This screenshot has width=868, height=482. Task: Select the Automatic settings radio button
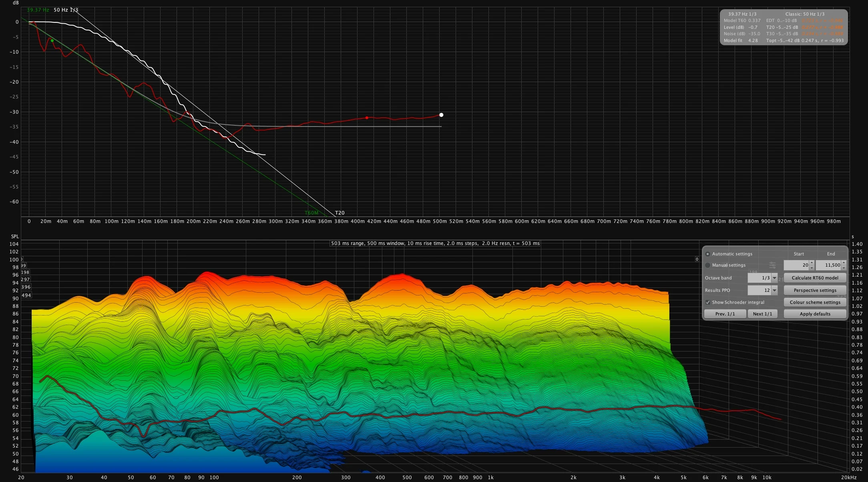coord(708,254)
